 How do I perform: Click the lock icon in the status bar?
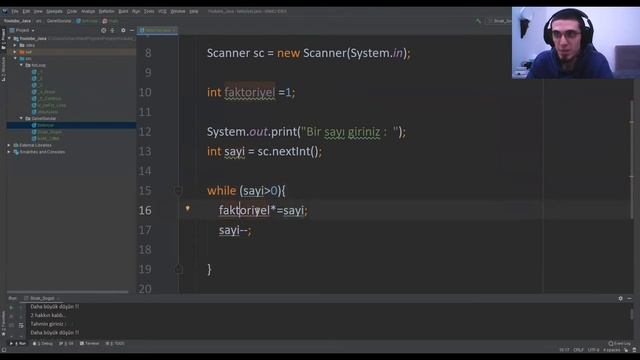tap(626, 350)
